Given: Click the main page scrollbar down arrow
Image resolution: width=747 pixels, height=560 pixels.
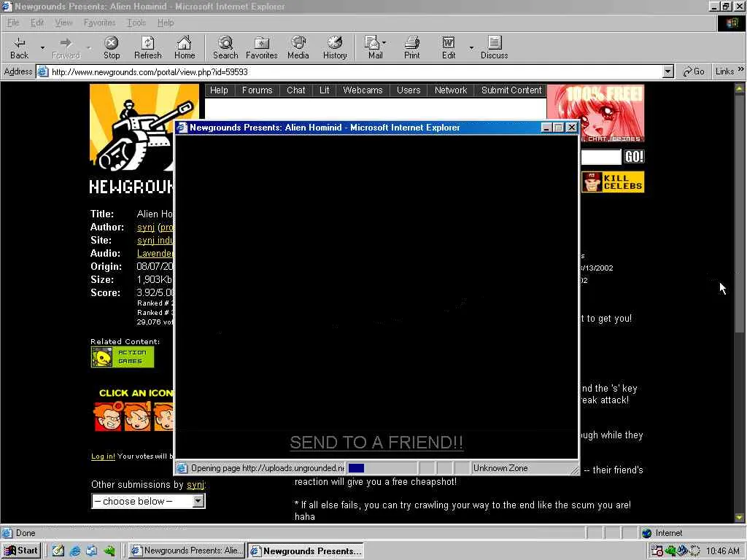Looking at the screenshot, I should click(x=740, y=517).
